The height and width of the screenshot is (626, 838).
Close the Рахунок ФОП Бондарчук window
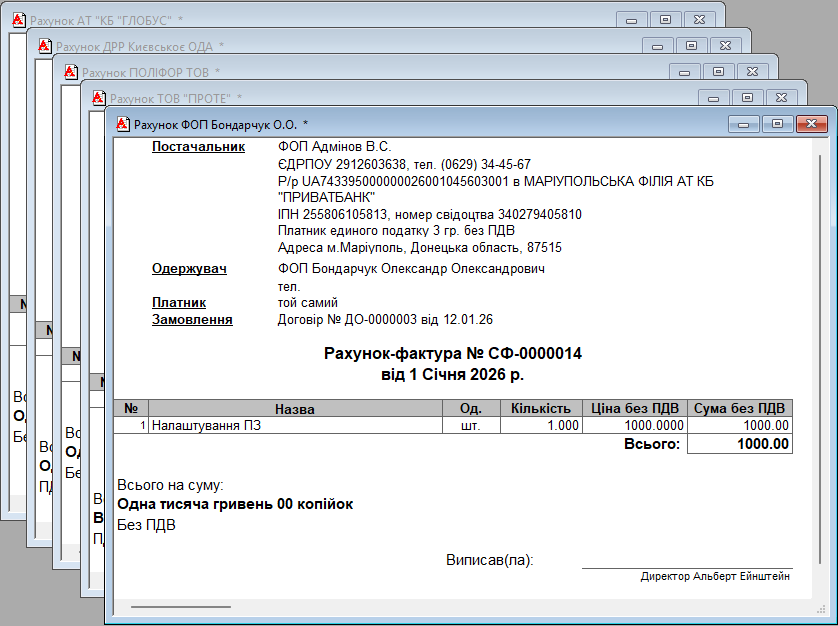click(x=810, y=124)
